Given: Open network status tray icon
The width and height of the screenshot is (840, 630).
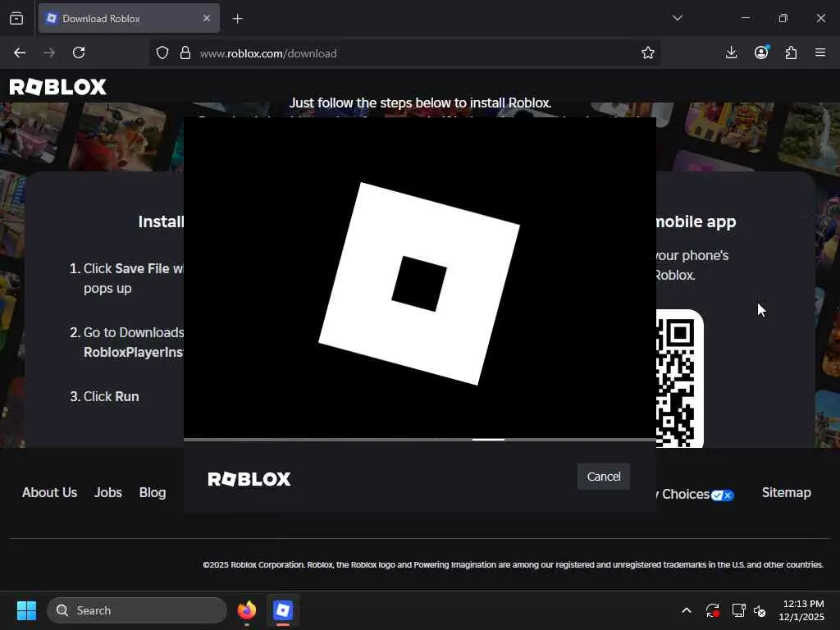Looking at the screenshot, I should (739, 610).
